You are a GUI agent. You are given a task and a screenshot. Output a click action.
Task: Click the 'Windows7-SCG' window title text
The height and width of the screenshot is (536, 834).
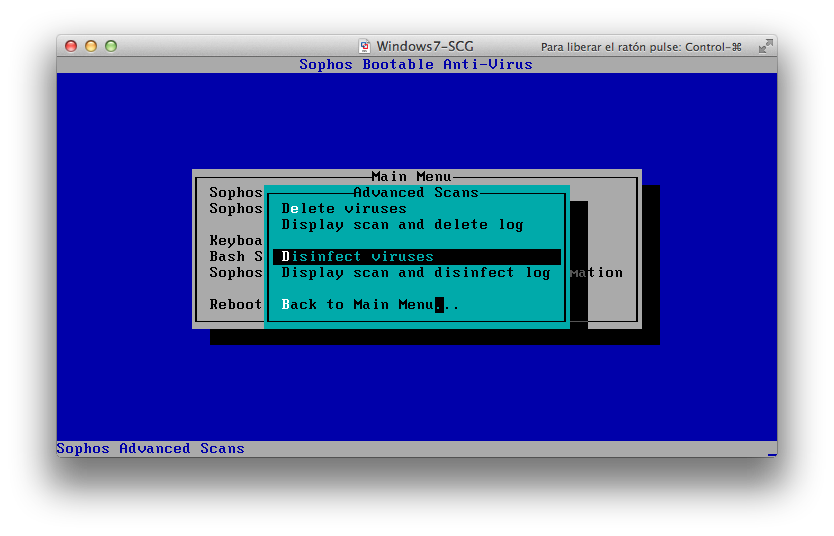[x=425, y=46]
